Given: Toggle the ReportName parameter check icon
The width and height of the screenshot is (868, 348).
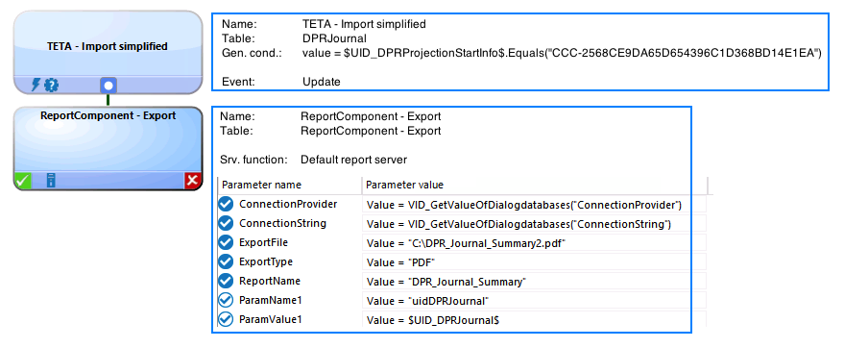Looking at the screenshot, I should coord(226,281).
